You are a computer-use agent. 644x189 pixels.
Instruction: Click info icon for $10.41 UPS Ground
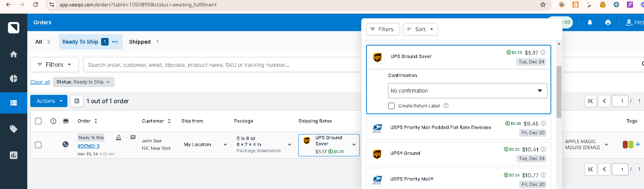click(x=543, y=149)
